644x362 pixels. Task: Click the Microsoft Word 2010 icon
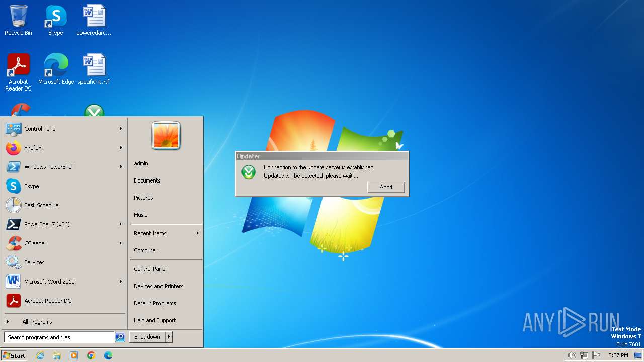tap(14, 282)
